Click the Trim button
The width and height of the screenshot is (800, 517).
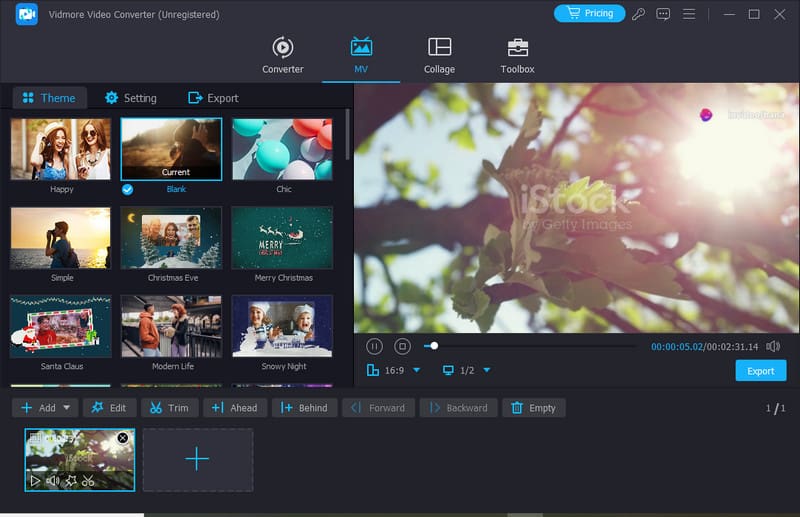coord(169,408)
